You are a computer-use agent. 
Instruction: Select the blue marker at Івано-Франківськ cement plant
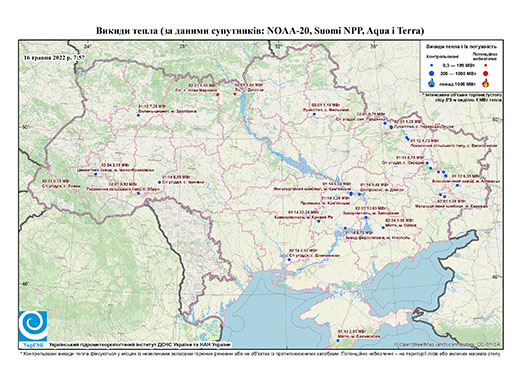(x=95, y=174)
